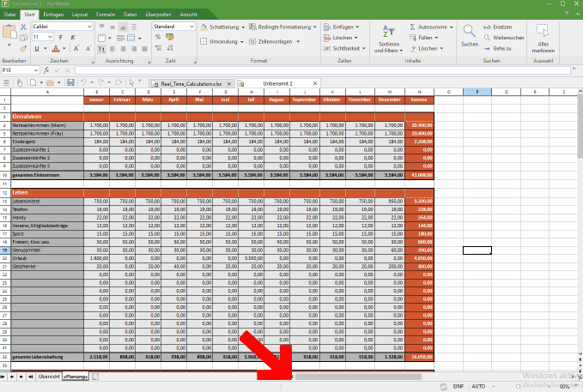This screenshot has width=583, height=392.
Task: Click Weitersuchen to find next
Action: (x=504, y=38)
